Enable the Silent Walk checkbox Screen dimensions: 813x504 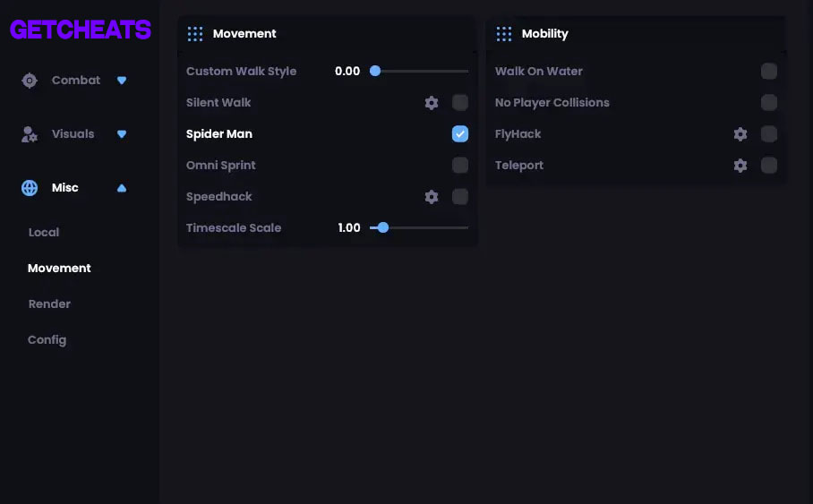pos(460,103)
